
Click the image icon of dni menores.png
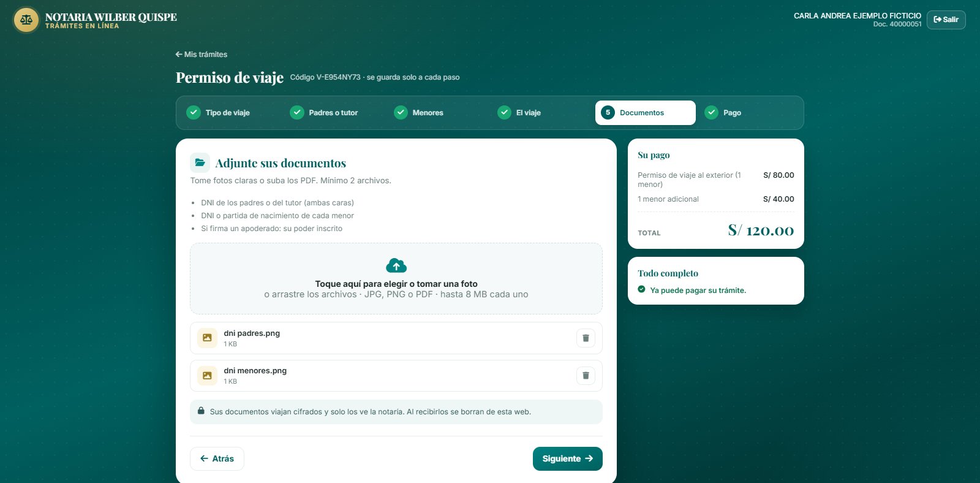click(207, 375)
